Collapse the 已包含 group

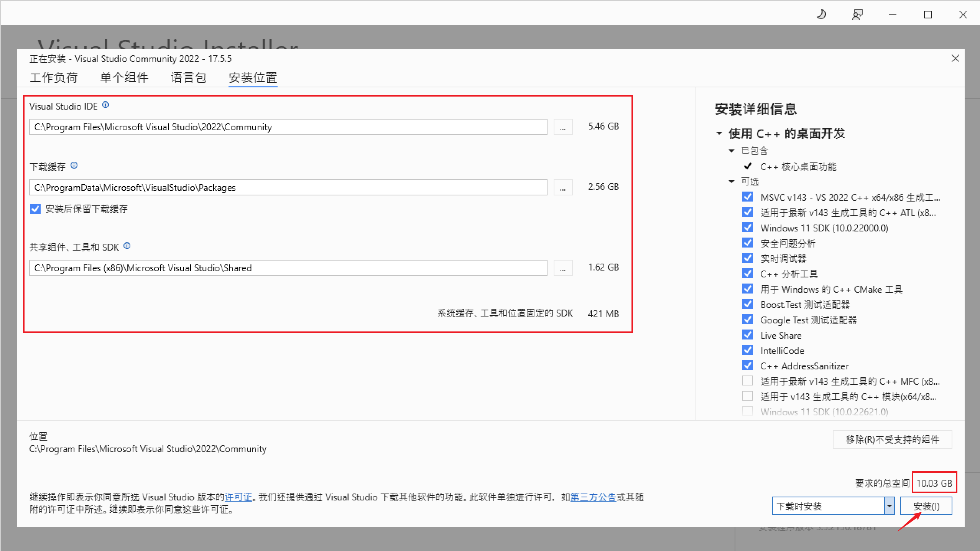click(x=732, y=150)
